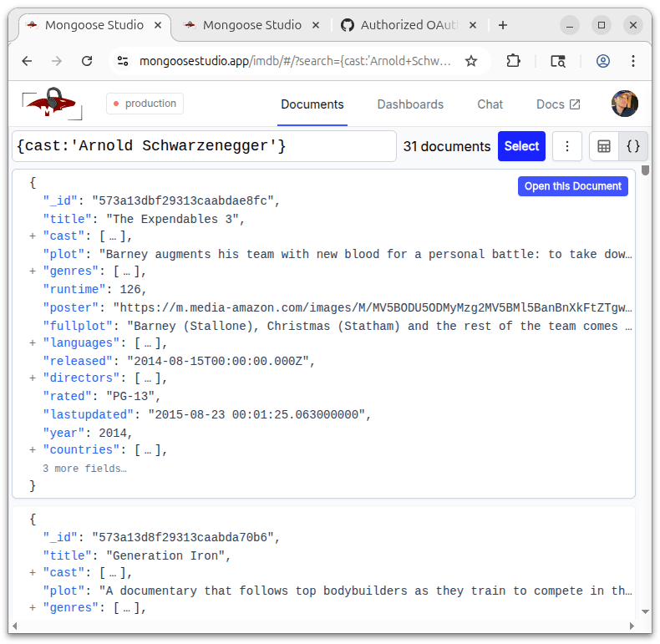Click the horizontal scrollbar right arrow

click(632, 626)
